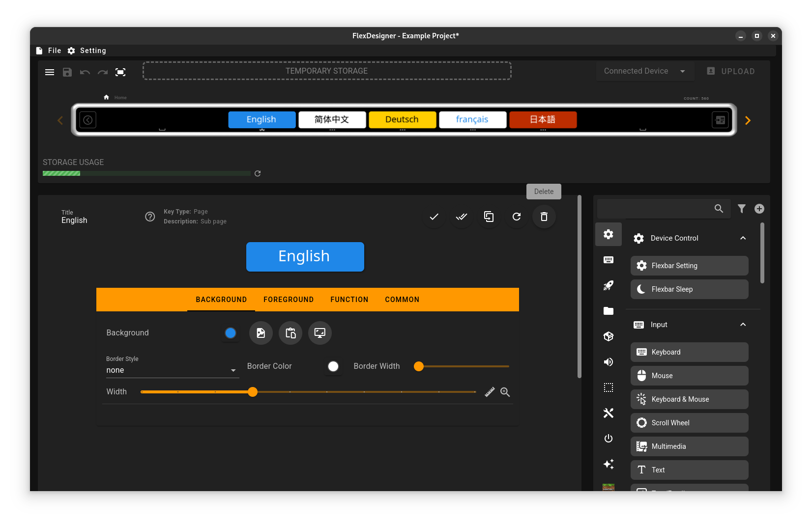Refresh using the reload icon above the key editor
Viewport: 812px width, 524px height.
[516, 217]
